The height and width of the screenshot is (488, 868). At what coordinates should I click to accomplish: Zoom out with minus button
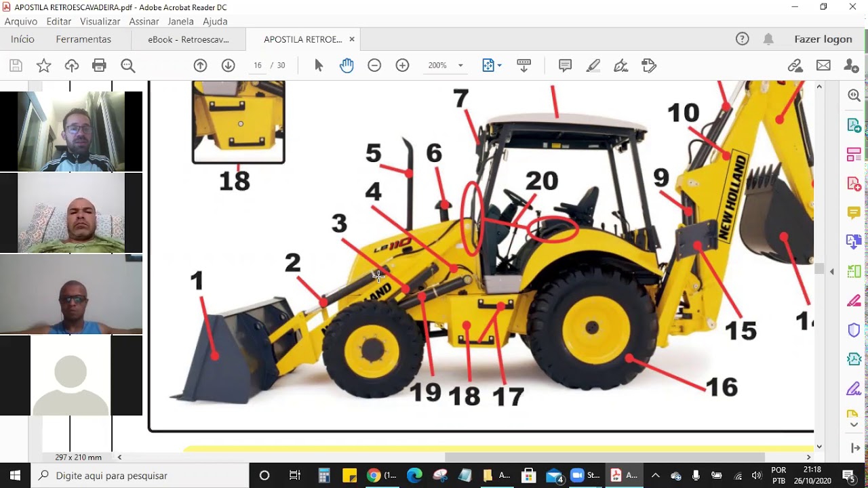click(x=374, y=66)
